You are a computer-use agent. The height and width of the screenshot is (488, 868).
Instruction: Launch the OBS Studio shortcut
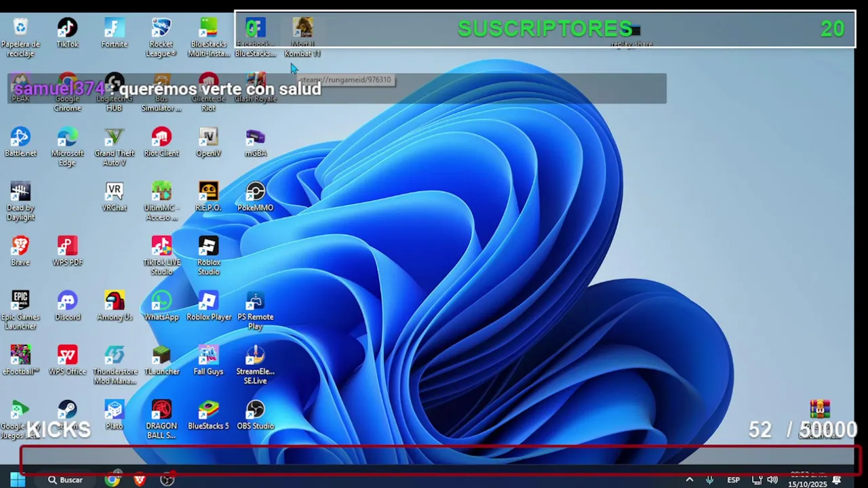(x=255, y=415)
